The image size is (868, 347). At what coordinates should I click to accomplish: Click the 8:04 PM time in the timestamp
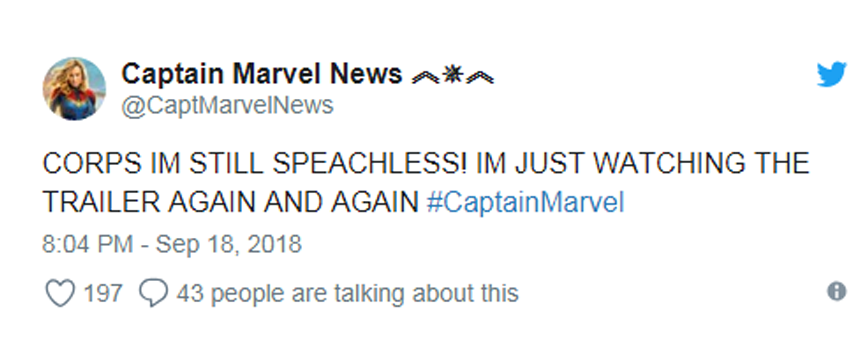[88, 244]
